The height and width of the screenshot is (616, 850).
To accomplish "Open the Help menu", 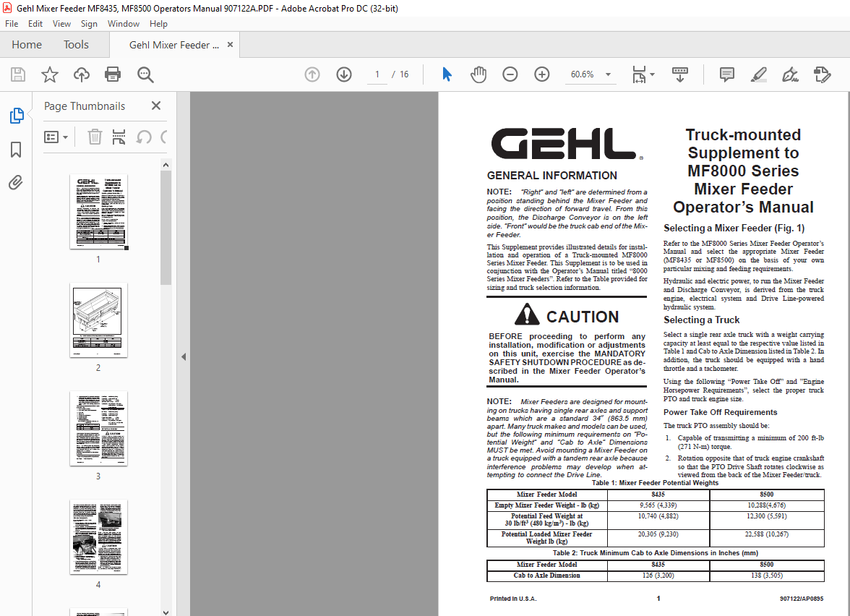I will (x=158, y=24).
